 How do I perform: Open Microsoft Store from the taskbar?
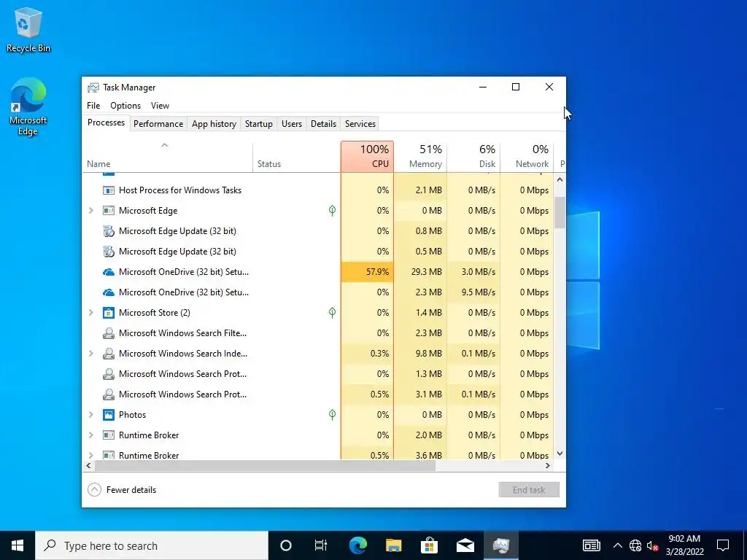429,545
